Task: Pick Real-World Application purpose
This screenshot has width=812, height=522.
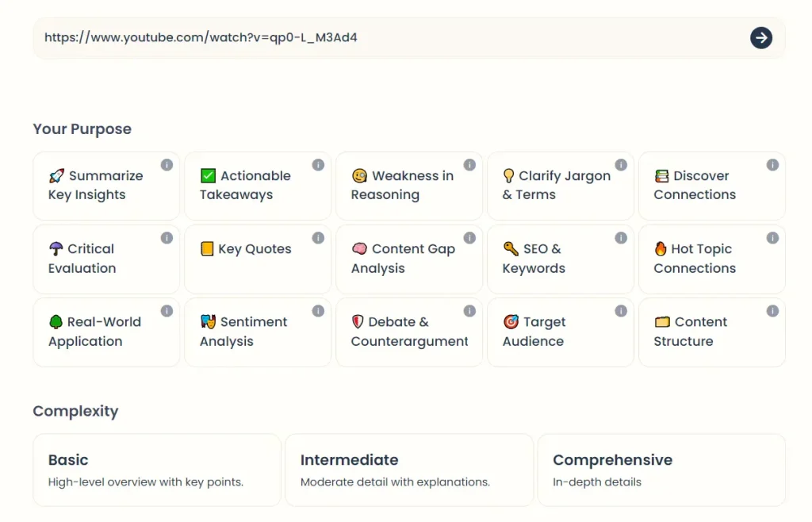Action: point(105,332)
